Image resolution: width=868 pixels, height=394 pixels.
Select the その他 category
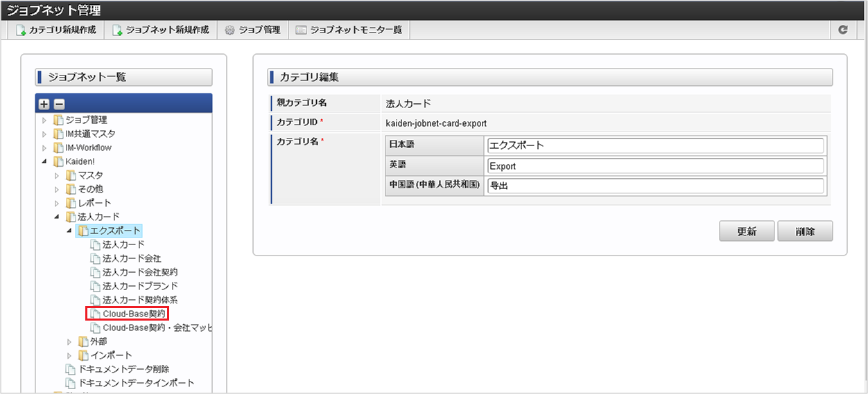point(90,189)
